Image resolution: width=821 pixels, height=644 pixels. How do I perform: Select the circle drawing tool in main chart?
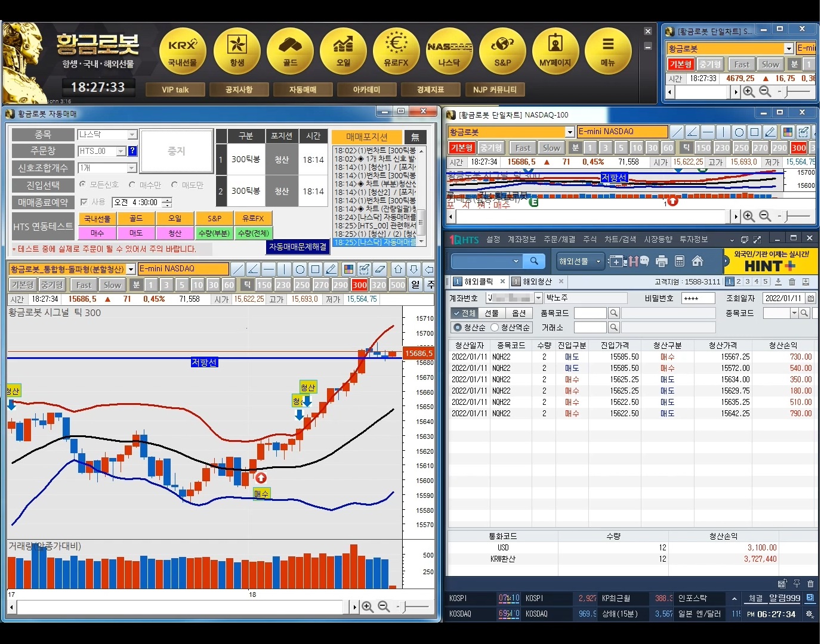[x=300, y=269]
